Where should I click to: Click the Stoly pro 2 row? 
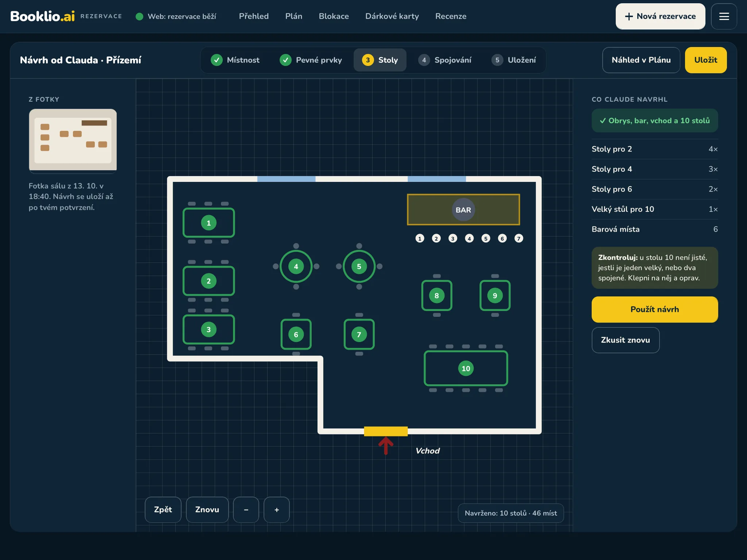pyautogui.click(x=655, y=149)
